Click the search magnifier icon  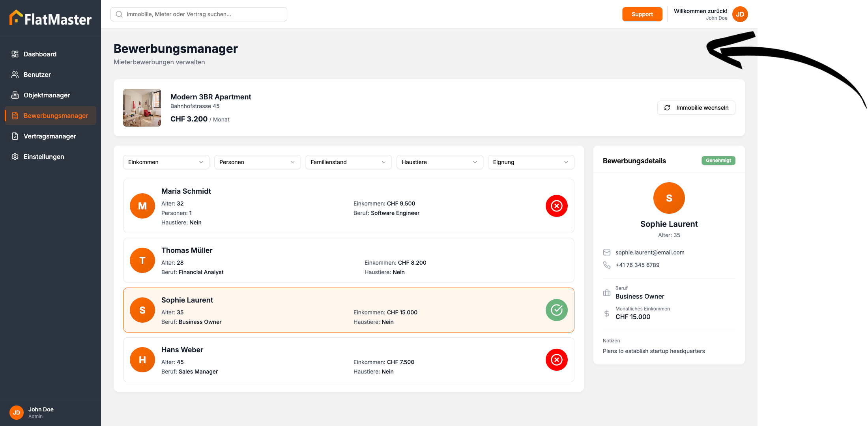click(119, 14)
